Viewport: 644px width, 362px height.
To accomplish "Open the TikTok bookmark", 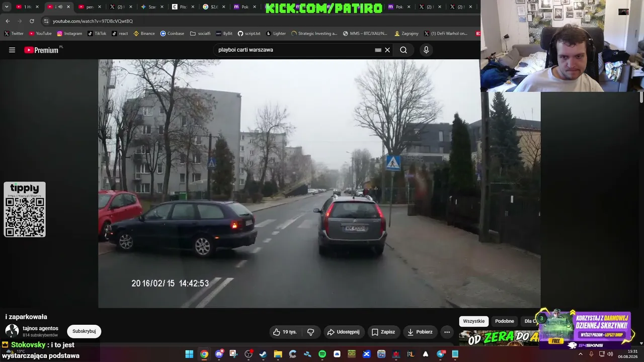I will (97, 34).
